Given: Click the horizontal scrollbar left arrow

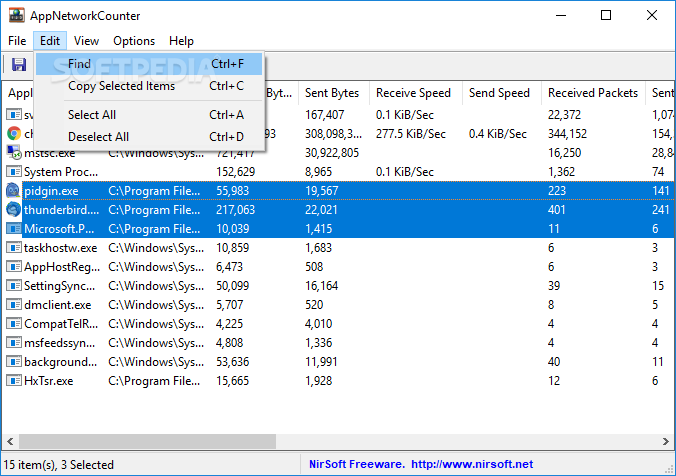Looking at the screenshot, I should click(10, 441).
